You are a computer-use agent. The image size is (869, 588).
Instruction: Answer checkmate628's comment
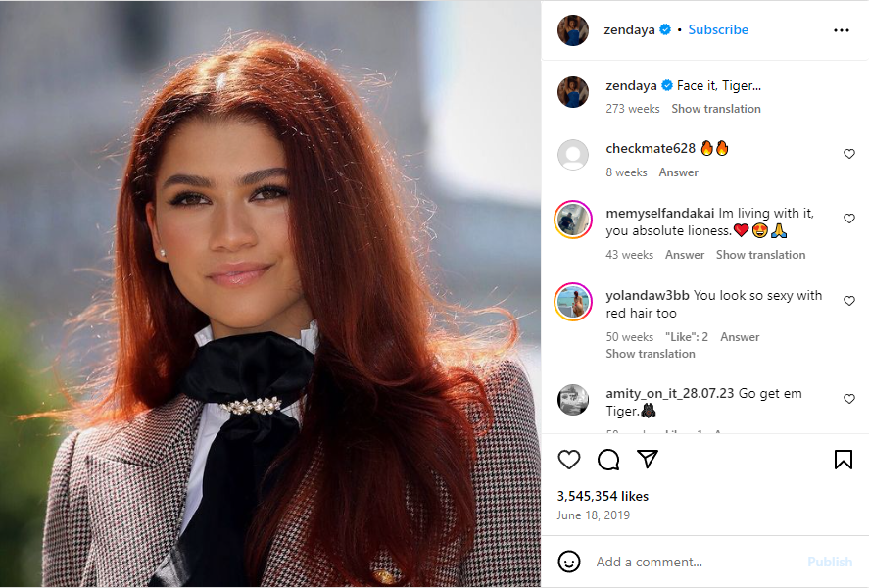(x=678, y=172)
